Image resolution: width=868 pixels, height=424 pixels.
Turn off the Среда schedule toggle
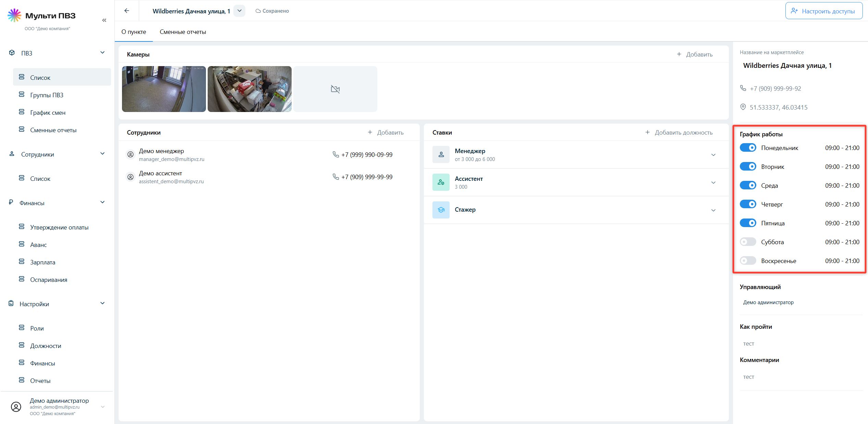click(748, 185)
